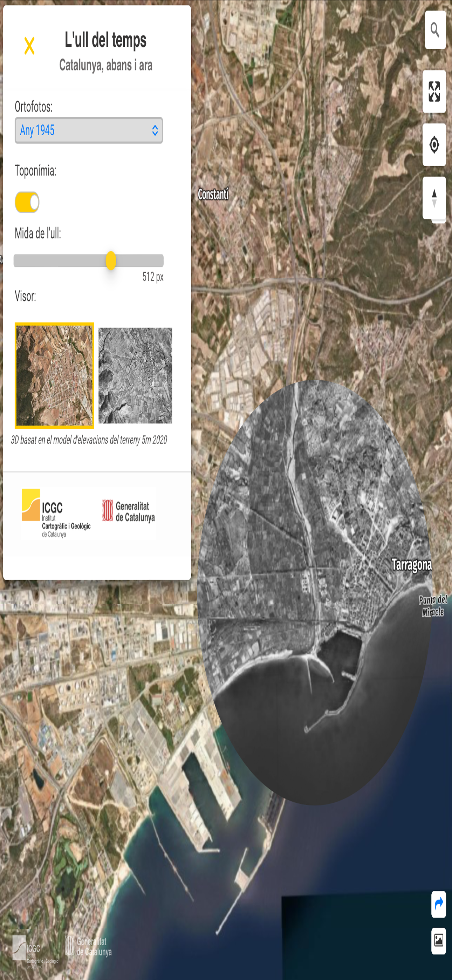This screenshot has height=980, width=452.
Task: Open the Generalitat de Catalunya logo link
Action: [129, 511]
